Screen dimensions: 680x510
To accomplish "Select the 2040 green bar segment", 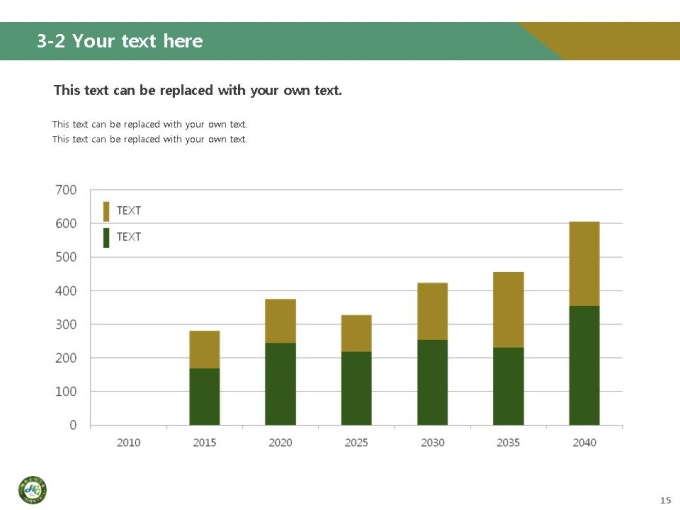I will pos(585,366).
